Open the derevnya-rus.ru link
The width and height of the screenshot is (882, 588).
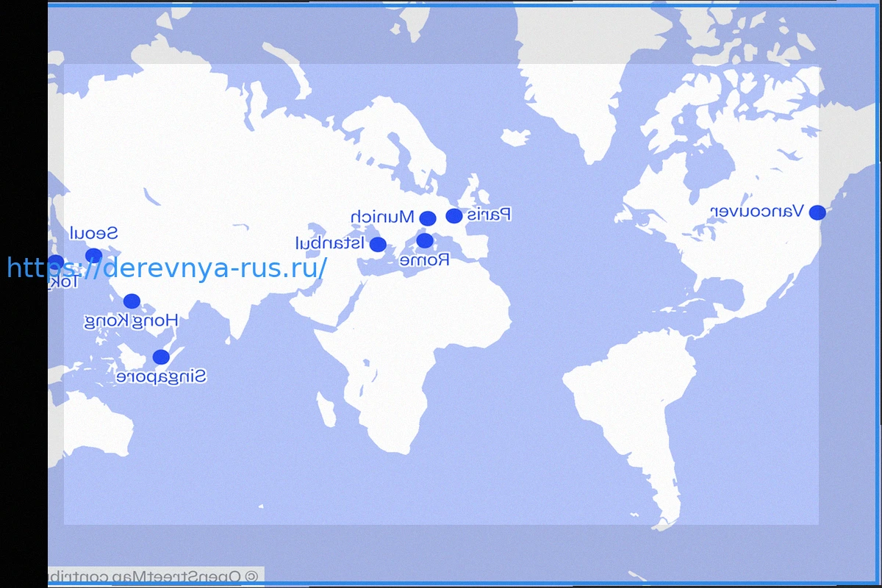(x=167, y=268)
